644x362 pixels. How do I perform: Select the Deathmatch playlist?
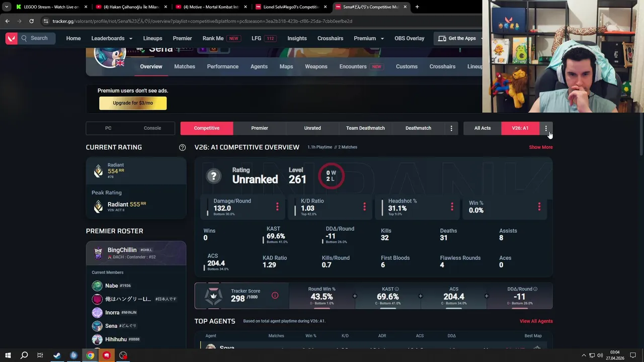[x=418, y=128]
